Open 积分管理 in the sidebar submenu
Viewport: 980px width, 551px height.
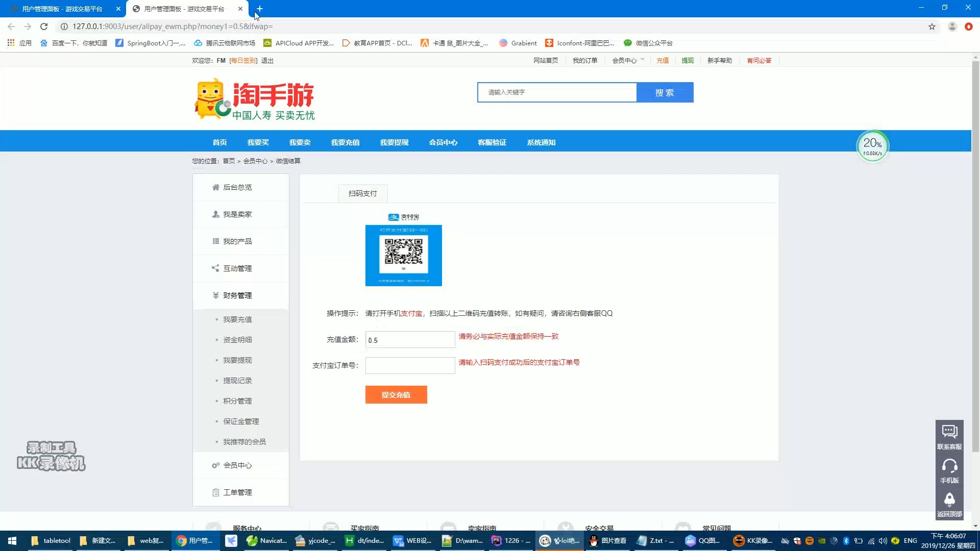pos(237,401)
